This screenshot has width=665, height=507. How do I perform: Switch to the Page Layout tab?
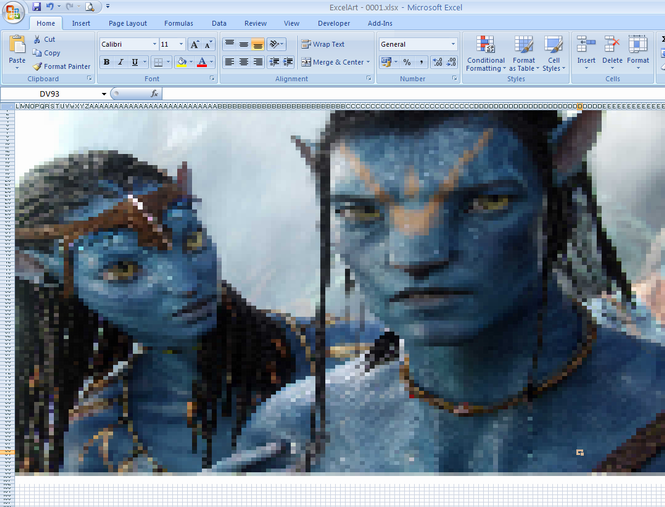tap(127, 23)
